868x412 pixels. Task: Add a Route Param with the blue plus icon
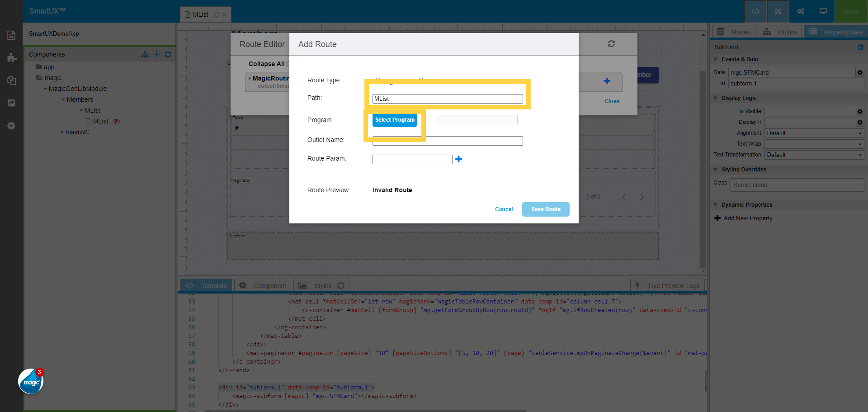[459, 159]
